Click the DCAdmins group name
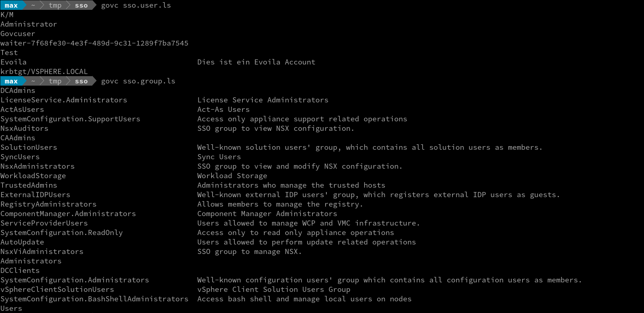The height and width of the screenshot is (313, 644). click(18, 91)
